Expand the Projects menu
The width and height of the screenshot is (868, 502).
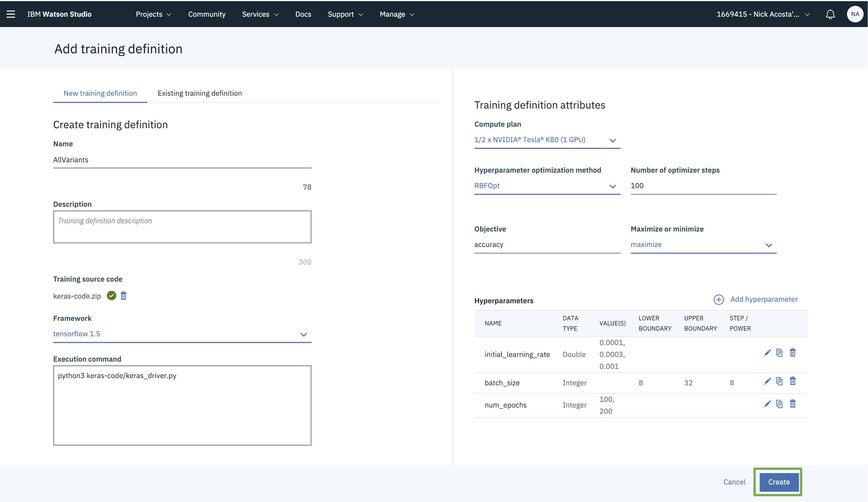click(x=153, y=14)
